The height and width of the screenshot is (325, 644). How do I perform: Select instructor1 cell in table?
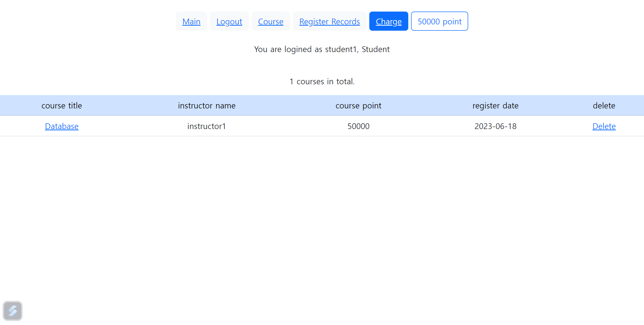click(207, 126)
